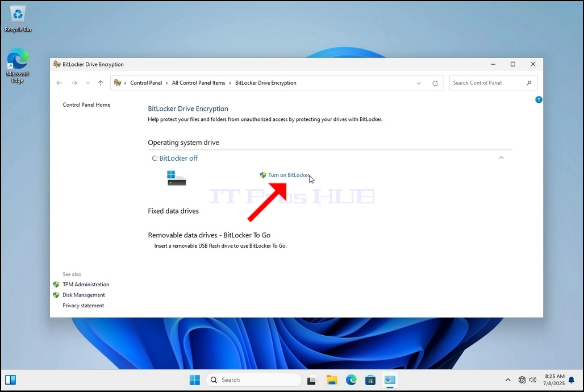
Task: Click the Fixed data drives heading
Action: tap(173, 211)
